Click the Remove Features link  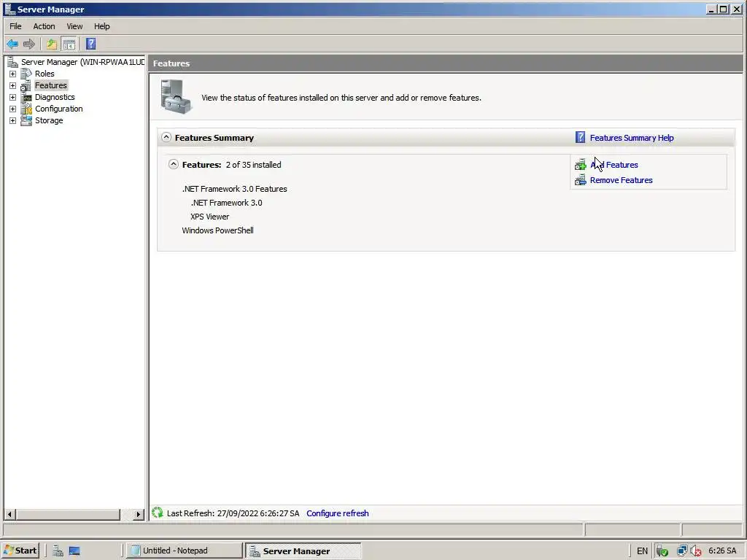622,180
